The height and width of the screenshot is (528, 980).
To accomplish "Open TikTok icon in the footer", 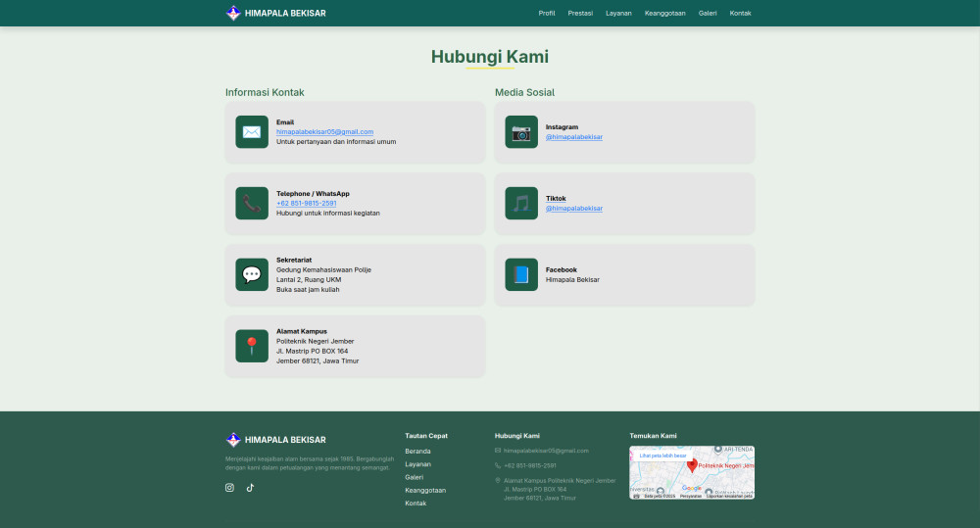I will (250, 487).
